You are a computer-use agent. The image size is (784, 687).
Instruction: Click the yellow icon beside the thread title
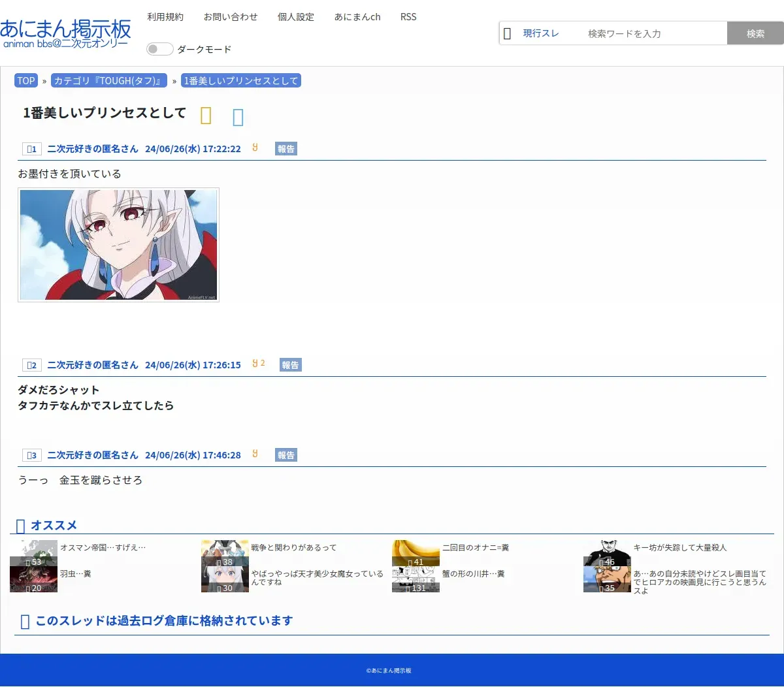206,116
